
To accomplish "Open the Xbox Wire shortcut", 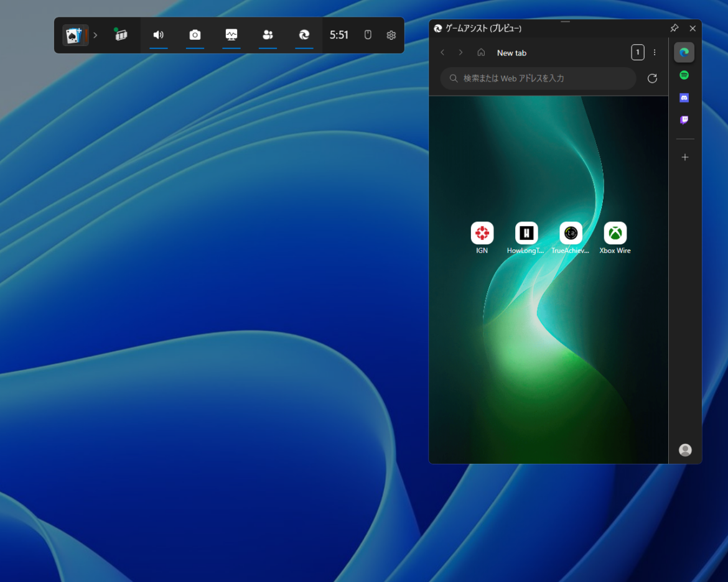I will pos(615,238).
